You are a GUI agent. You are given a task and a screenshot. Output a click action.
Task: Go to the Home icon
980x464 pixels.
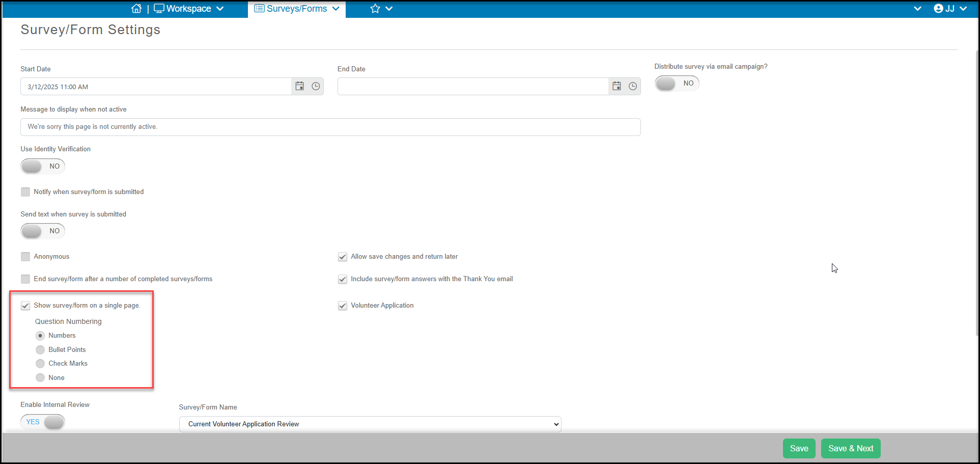pyautogui.click(x=136, y=9)
